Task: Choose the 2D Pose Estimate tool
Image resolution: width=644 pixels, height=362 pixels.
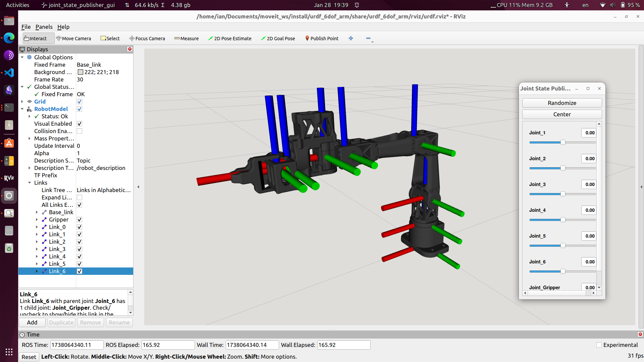Action: pos(230,39)
